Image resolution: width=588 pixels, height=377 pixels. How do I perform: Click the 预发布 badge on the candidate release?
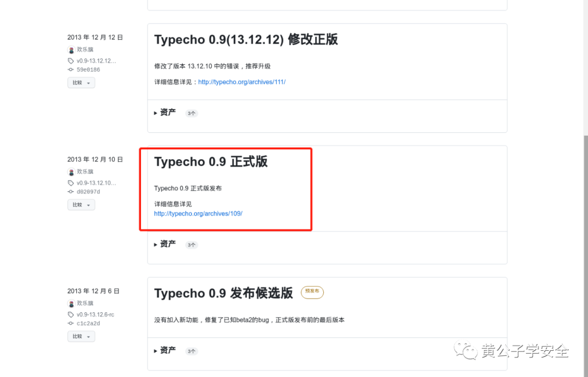coord(312,292)
